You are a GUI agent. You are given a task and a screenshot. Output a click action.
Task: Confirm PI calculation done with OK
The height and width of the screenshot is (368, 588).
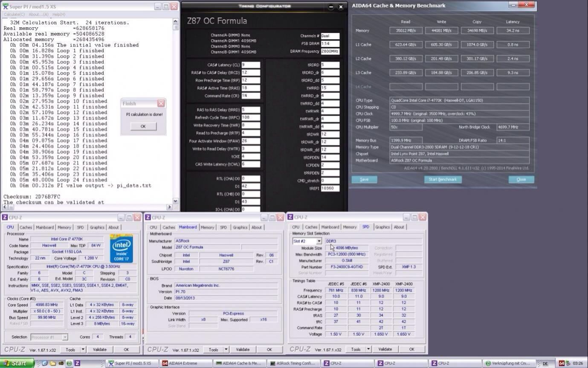point(143,126)
